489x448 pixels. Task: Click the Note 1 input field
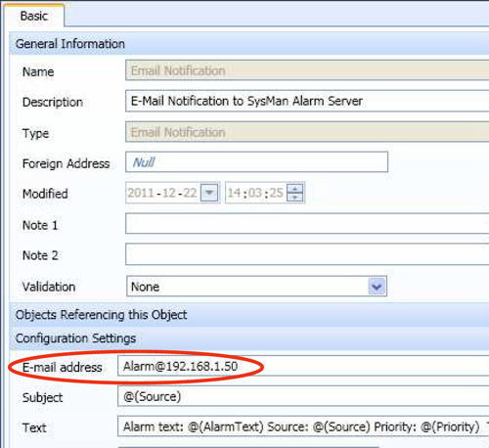tap(307, 223)
